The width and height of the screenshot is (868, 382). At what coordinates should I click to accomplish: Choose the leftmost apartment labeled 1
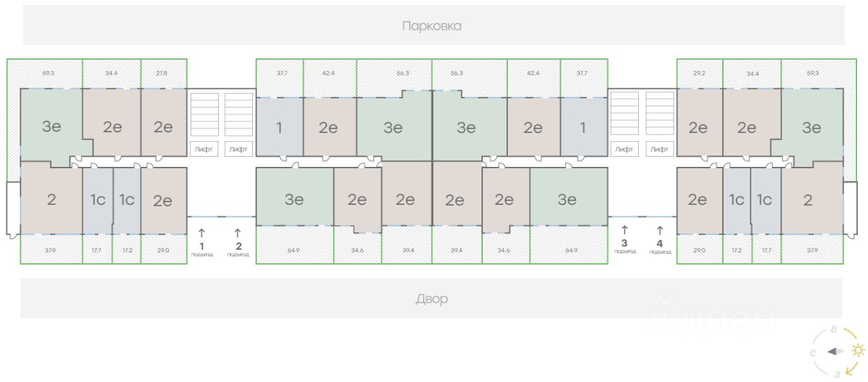[279, 127]
